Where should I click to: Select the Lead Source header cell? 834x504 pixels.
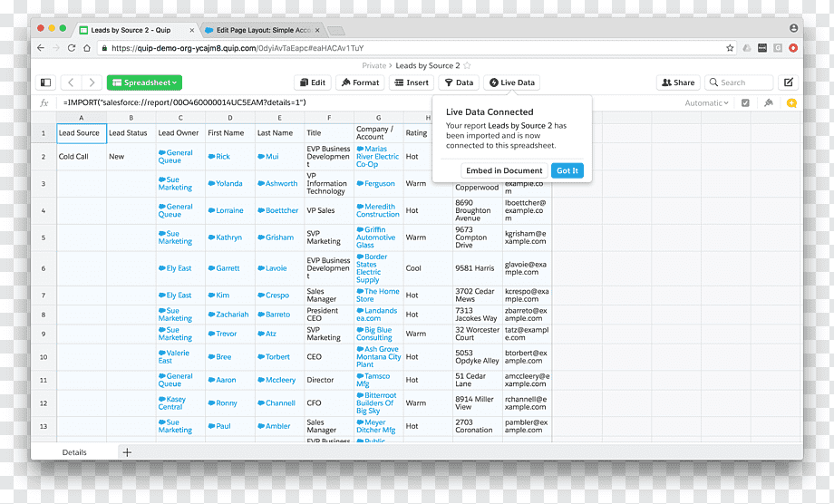(x=82, y=133)
